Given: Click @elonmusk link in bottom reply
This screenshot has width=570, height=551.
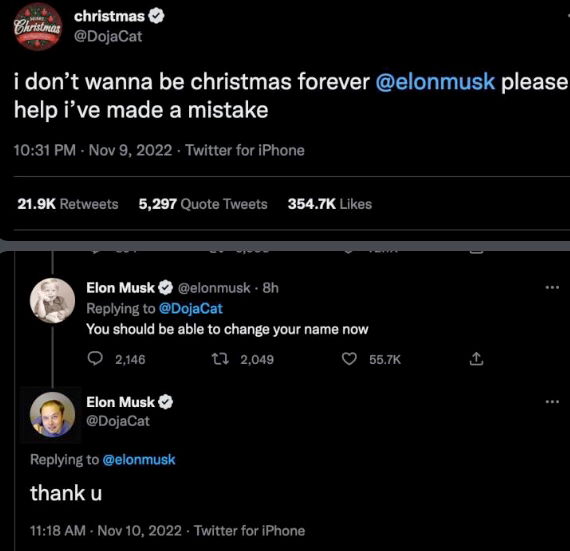Looking at the screenshot, I should point(139,460).
